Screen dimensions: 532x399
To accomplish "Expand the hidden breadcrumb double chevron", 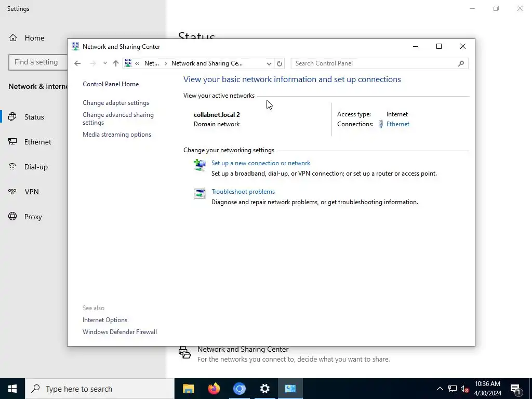I will (137, 63).
